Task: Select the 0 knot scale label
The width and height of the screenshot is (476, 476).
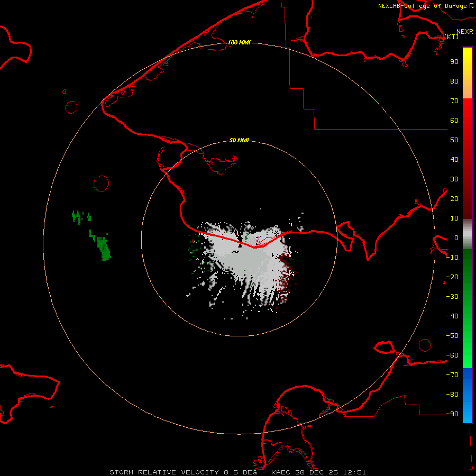Action: [456, 237]
